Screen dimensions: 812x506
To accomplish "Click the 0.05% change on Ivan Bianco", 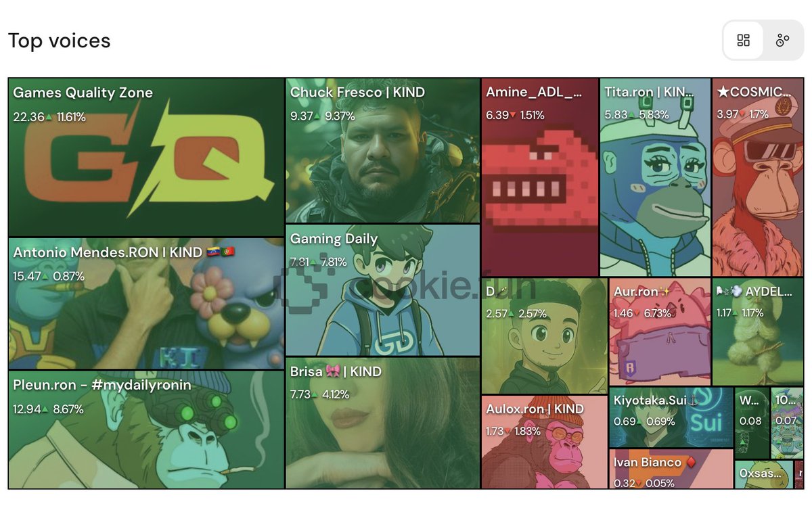I will coord(659,484).
